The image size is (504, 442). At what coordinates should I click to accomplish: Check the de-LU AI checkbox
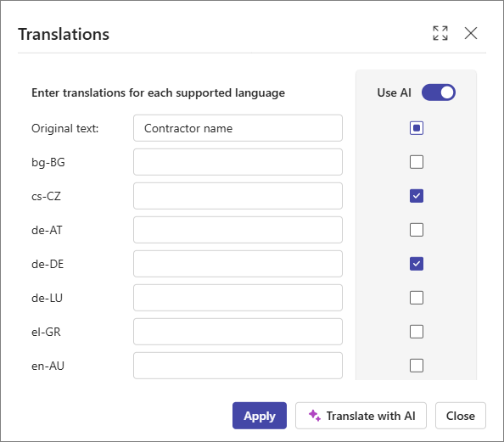(417, 298)
